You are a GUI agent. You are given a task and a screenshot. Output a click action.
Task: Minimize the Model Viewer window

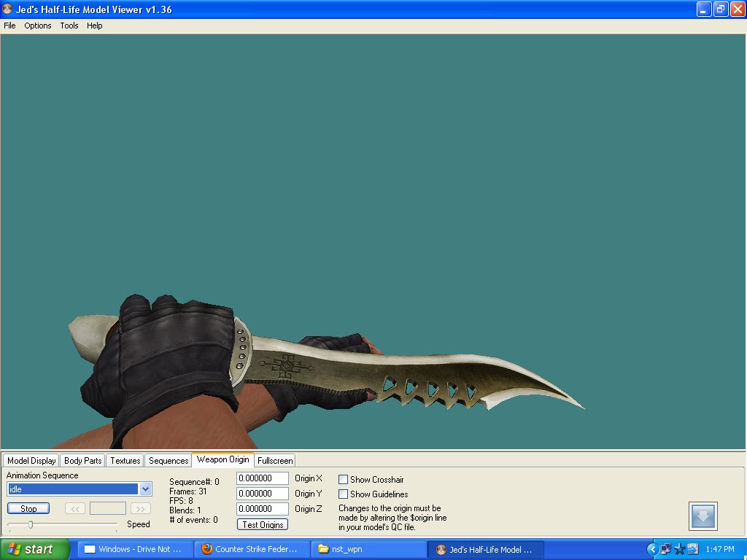(704, 9)
